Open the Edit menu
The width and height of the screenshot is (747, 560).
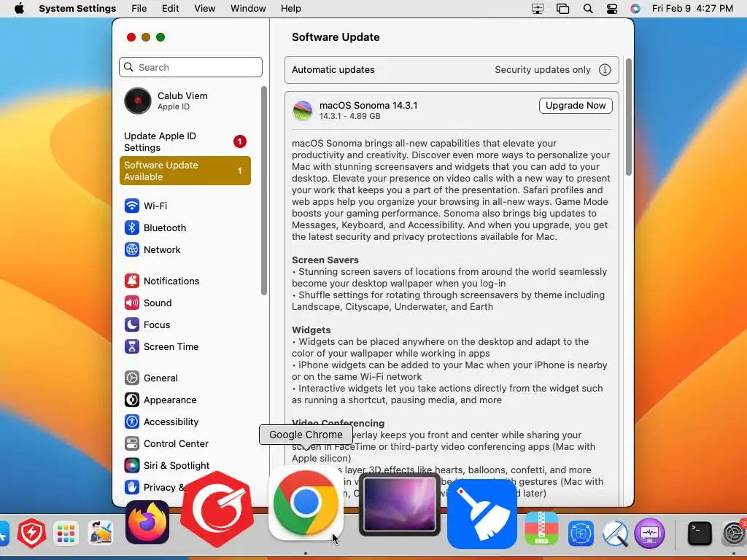click(170, 9)
